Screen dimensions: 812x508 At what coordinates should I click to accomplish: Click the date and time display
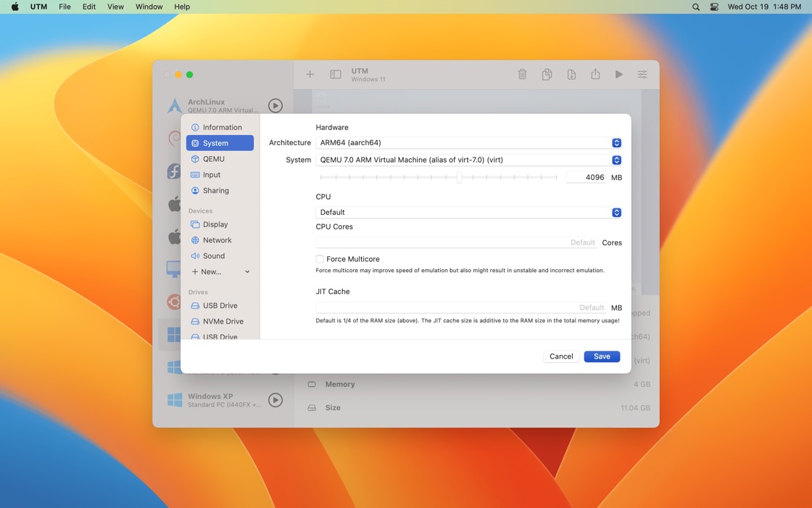coord(764,7)
